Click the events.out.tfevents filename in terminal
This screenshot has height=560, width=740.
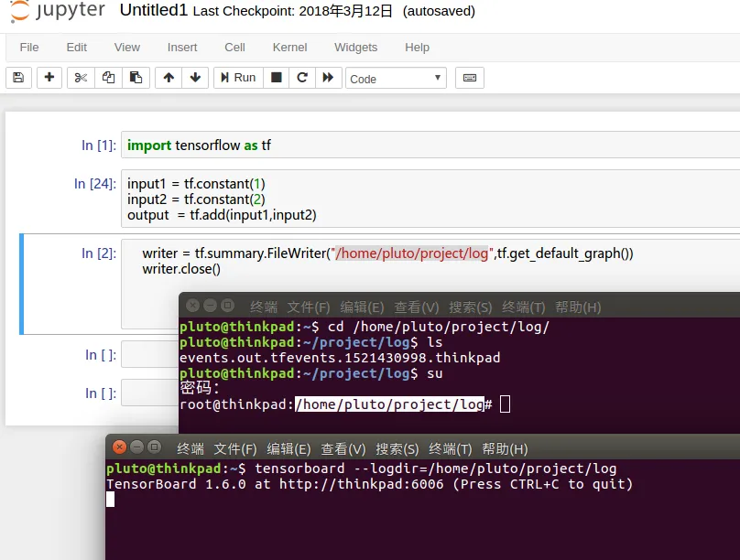[340, 358]
